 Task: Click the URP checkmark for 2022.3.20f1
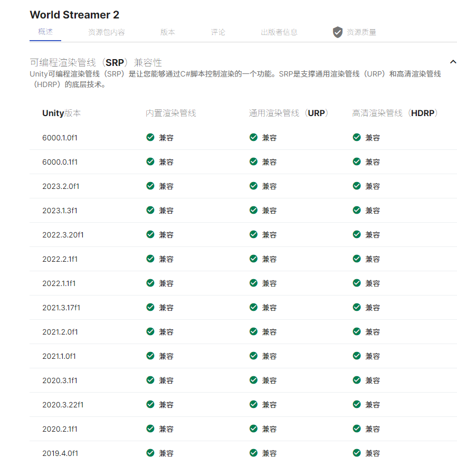click(x=253, y=234)
